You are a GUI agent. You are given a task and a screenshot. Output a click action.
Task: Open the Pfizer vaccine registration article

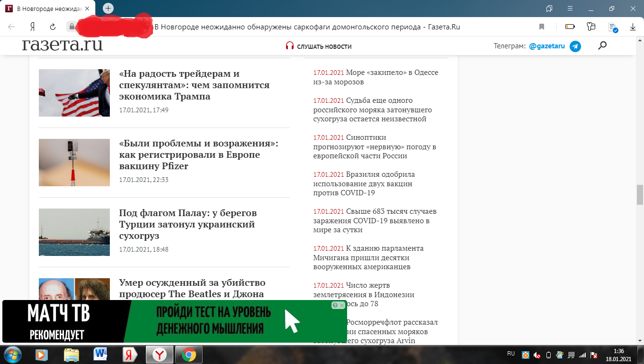pos(198,155)
